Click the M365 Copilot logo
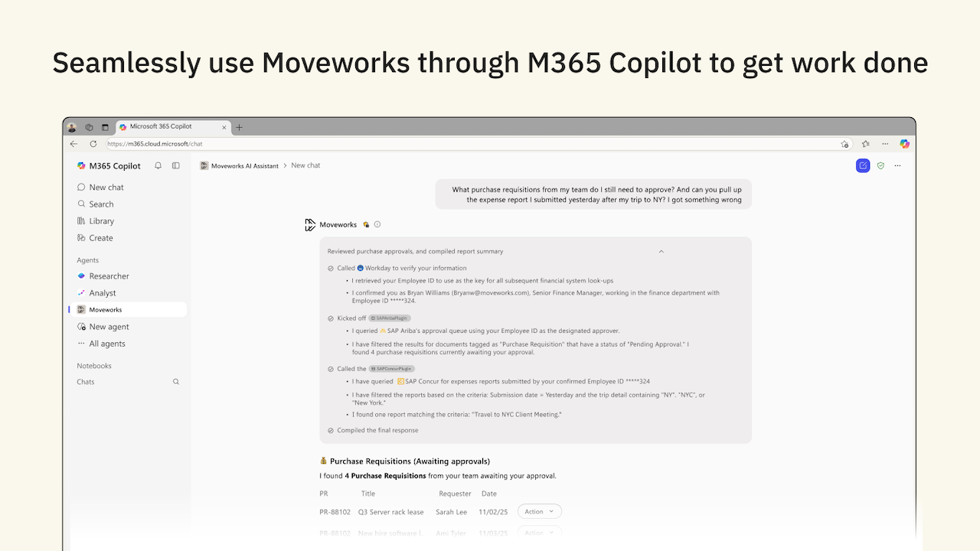The image size is (980, 551). click(81, 165)
